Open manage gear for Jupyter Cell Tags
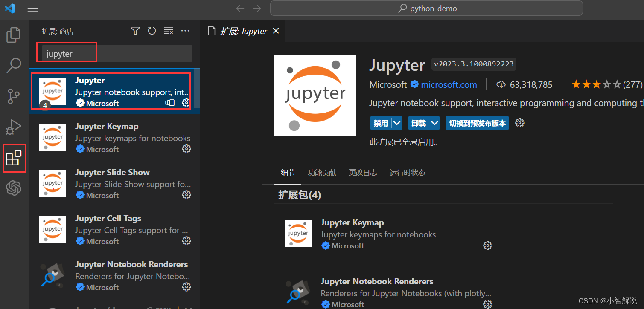Viewport: 644px width, 309px height. pos(186,241)
